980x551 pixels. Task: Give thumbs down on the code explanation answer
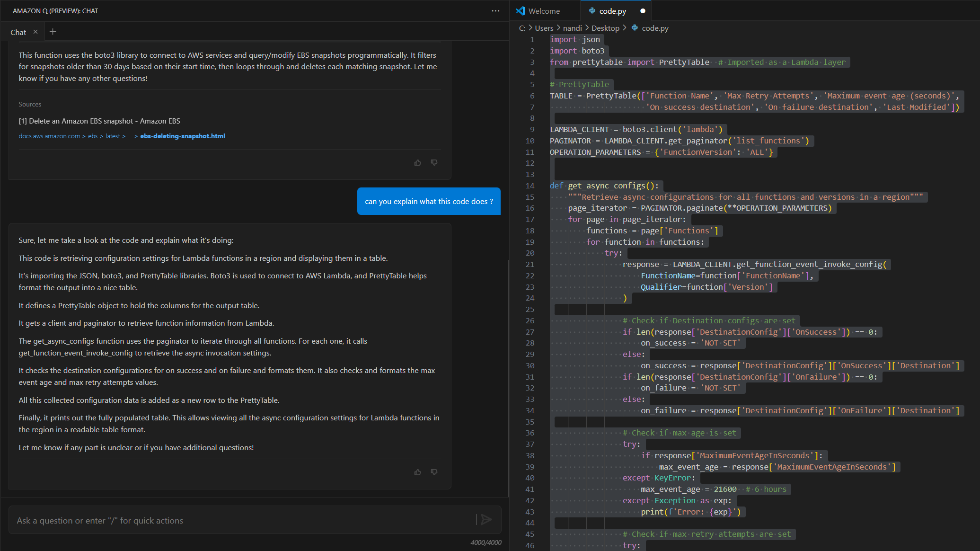(x=434, y=472)
